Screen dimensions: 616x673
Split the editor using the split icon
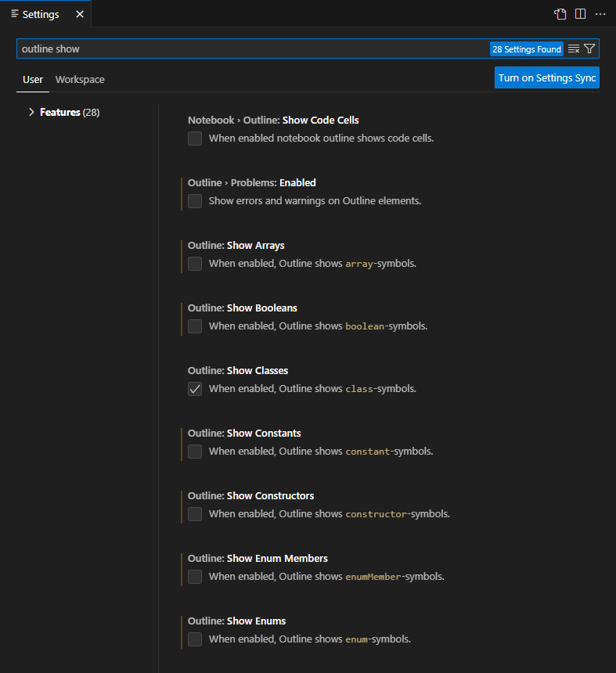coord(580,13)
